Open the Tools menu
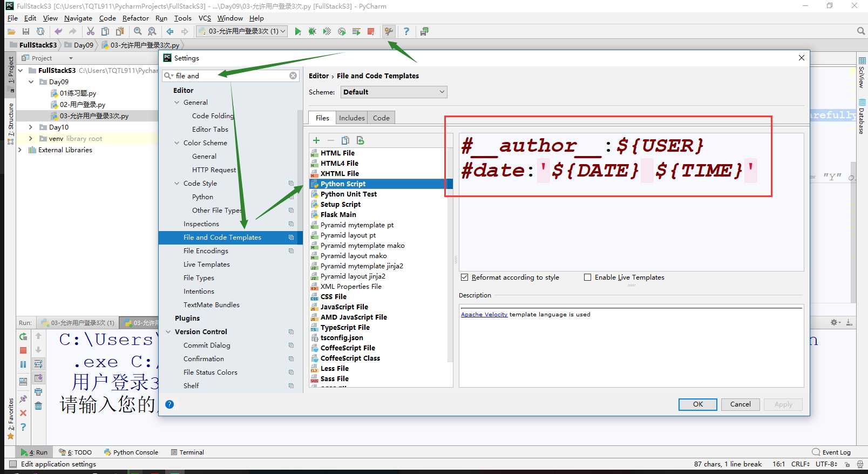The width and height of the screenshot is (868, 474). pos(182,18)
